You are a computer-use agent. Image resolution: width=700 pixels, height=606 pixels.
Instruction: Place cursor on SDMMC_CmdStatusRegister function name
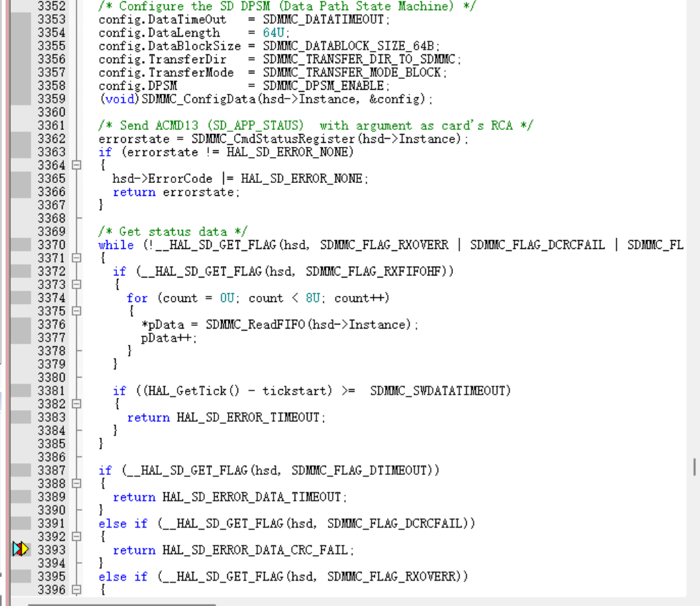[273, 139]
